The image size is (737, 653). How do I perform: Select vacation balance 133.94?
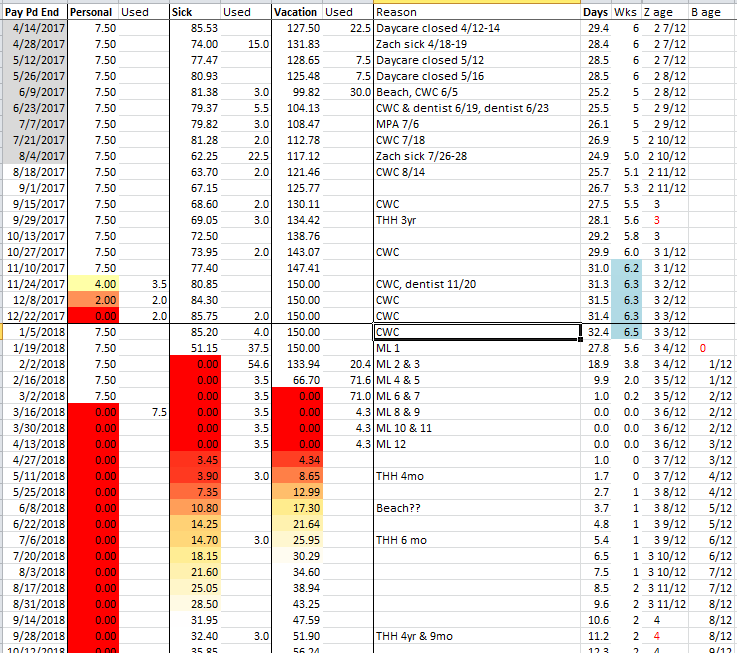point(297,364)
